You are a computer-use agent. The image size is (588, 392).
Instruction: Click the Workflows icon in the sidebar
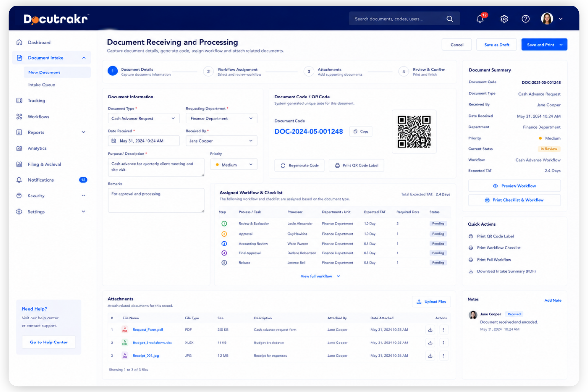coord(19,117)
